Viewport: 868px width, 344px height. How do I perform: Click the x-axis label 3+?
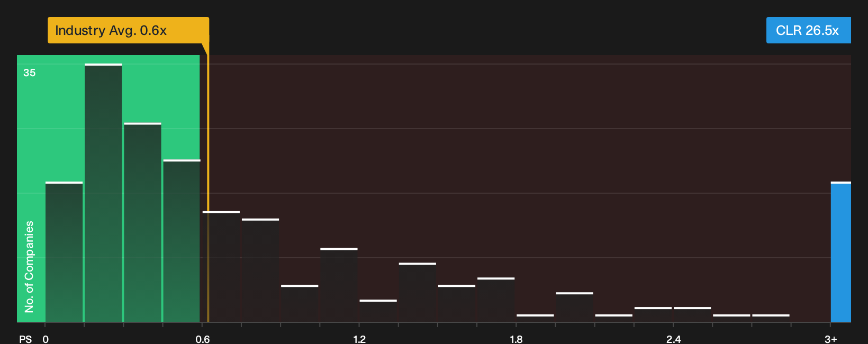click(x=831, y=339)
